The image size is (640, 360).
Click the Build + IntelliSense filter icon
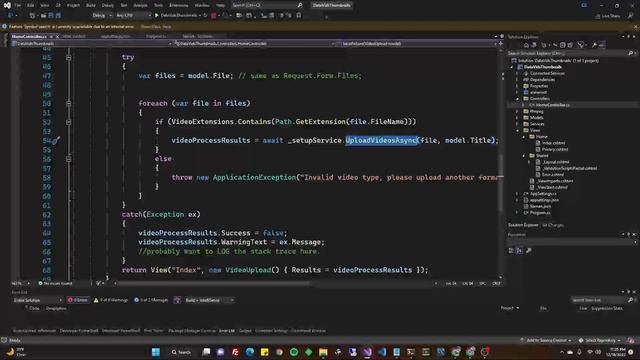click(177, 300)
